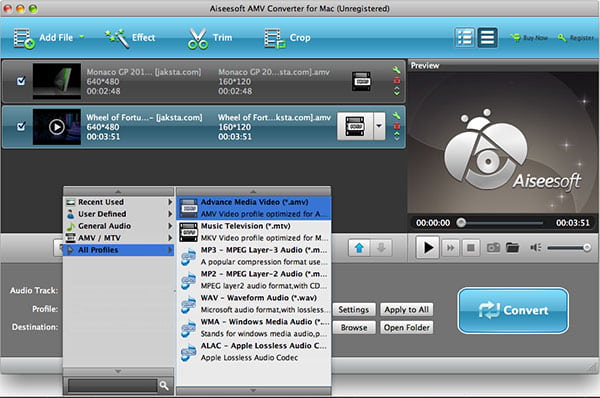Choose WAV Waveform Audio profile
The width and height of the screenshot is (600, 398).
click(253, 303)
